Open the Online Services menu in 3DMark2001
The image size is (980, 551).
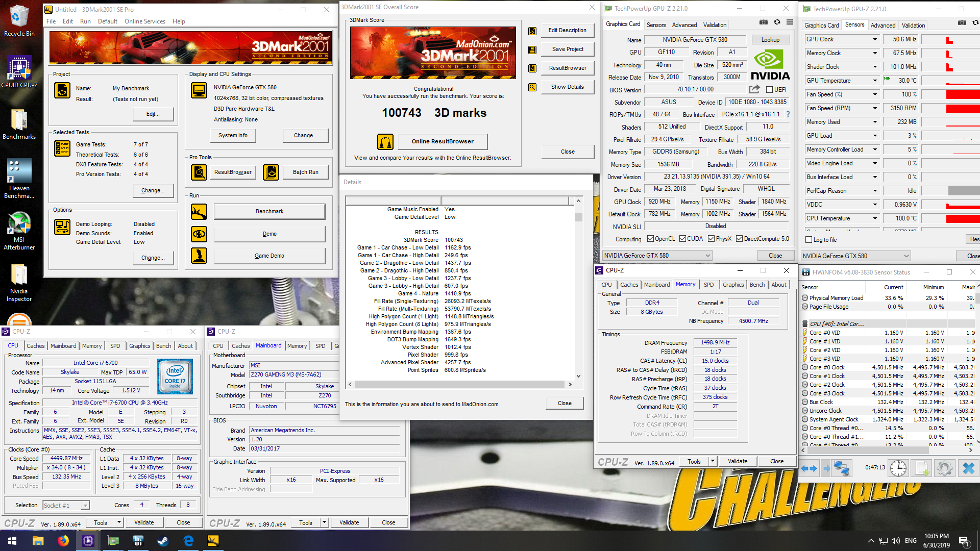click(x=145, y=21)
